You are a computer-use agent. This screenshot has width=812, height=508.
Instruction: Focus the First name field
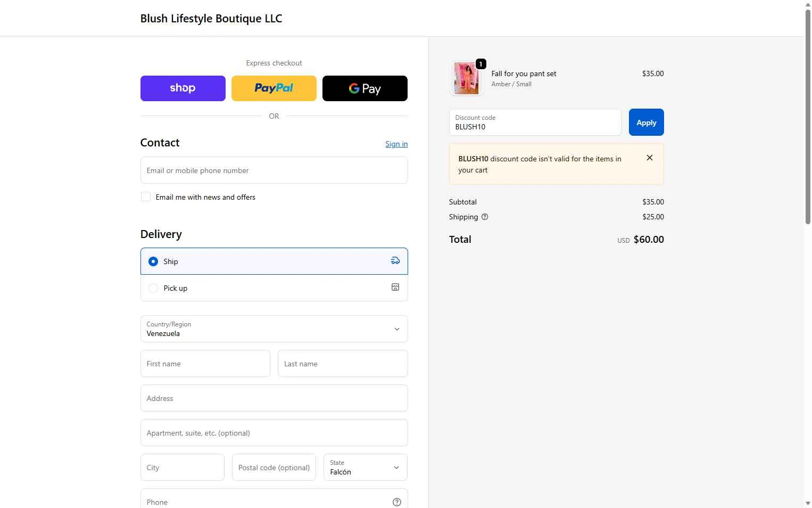pos(205,364)
